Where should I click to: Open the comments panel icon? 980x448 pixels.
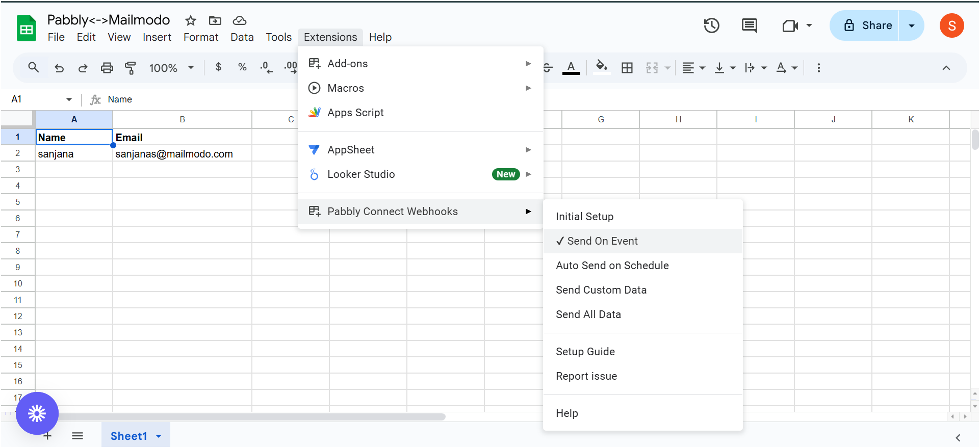(749, 25)
